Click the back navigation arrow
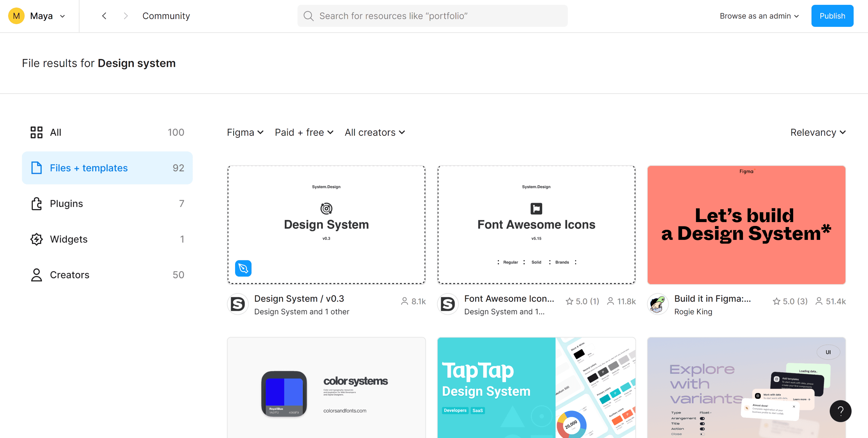 point(104,16)
